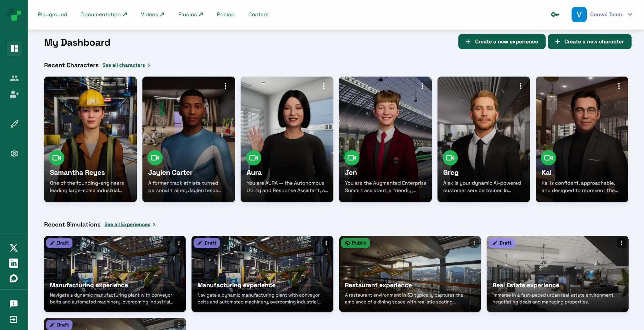The width and height of the screenshot is (644, 330).
Task: Expand the Convai Team account dropdown chevron
Action: (630, 14)
